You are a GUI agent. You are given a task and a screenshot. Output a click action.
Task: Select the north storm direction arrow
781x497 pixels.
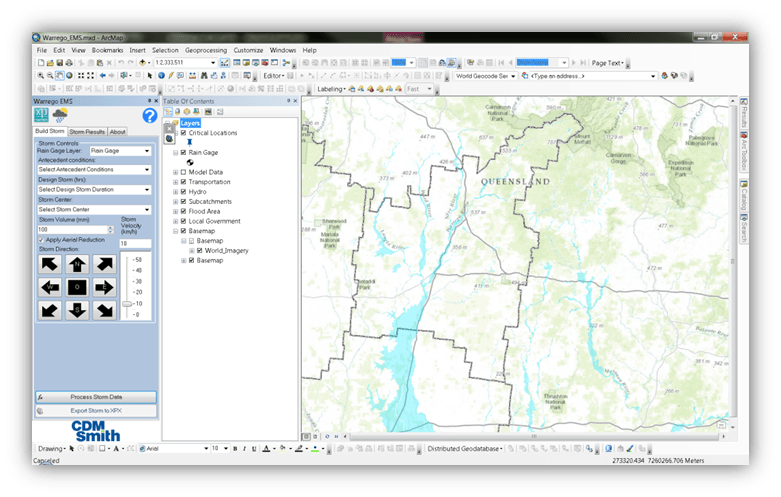[x=77, y=264]
